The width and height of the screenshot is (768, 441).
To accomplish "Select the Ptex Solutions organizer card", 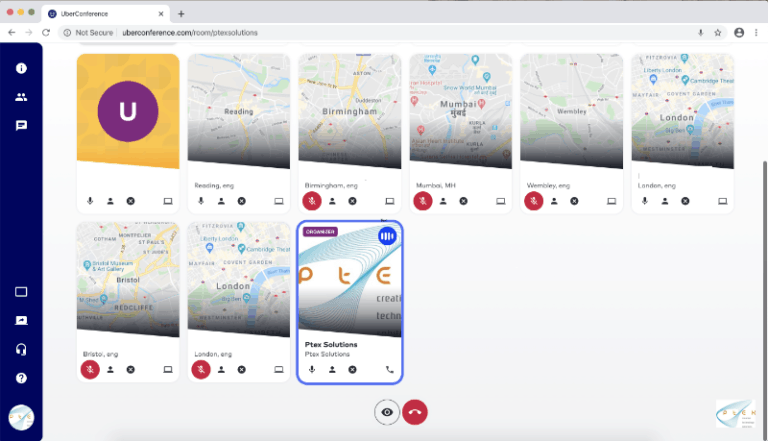I will [x=350, y=300].
